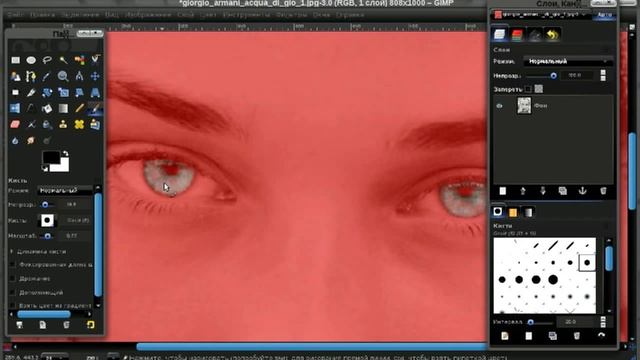Select the Pencil tool
This screenshot has width=640, height=360.
pyautogui.click(x=79, y=109)
